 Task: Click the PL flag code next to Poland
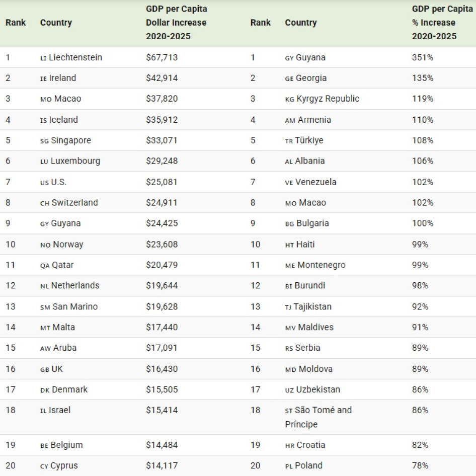tap(289, 466)
